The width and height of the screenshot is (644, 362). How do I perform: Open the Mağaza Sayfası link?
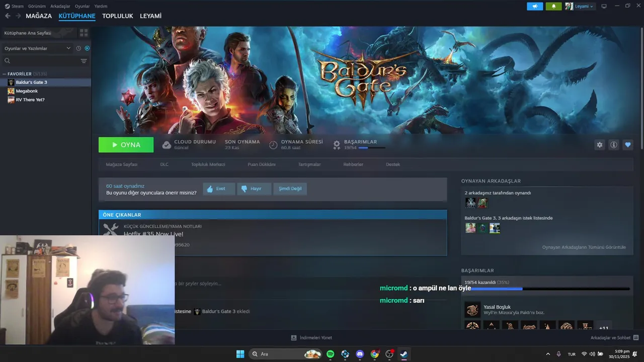pyautogui.click(x=121, y=164)
